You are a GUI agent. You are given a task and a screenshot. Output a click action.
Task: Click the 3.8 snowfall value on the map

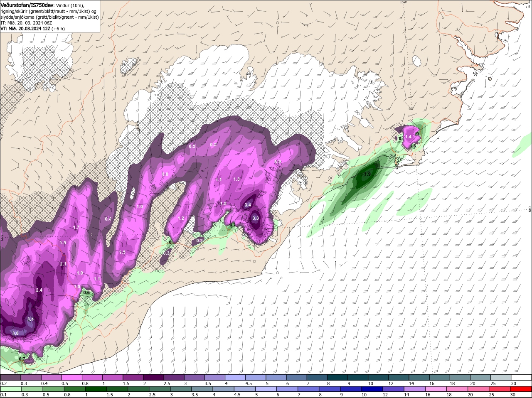click(15, 333)
